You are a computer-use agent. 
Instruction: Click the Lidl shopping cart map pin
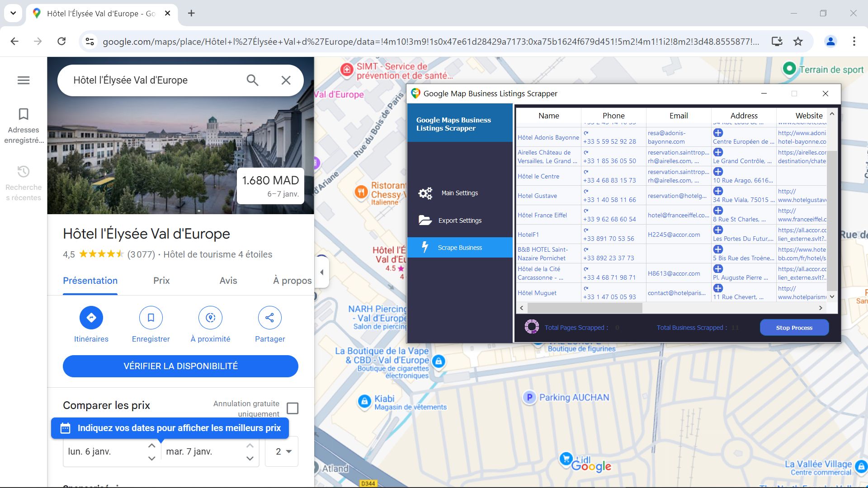click(x=565, y=458)
